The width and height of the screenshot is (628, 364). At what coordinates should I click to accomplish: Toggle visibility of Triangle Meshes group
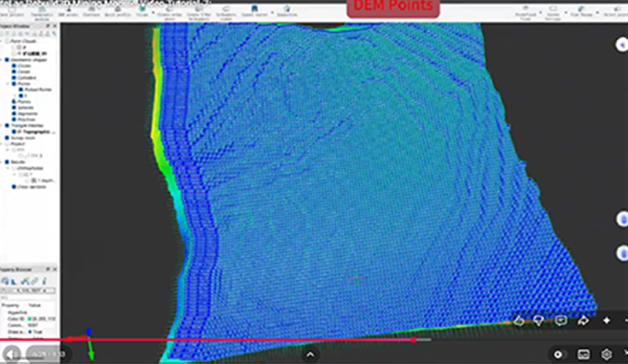pos(6,125)
